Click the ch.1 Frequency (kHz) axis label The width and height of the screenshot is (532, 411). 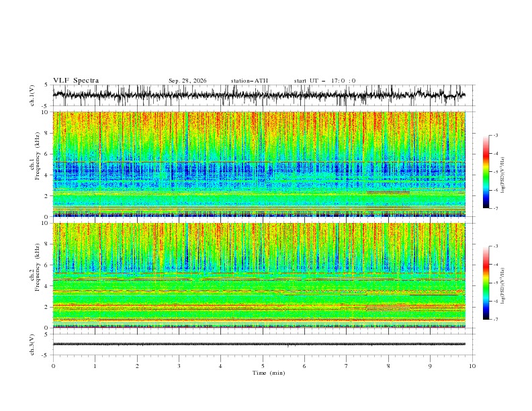(x=35, y=164)
